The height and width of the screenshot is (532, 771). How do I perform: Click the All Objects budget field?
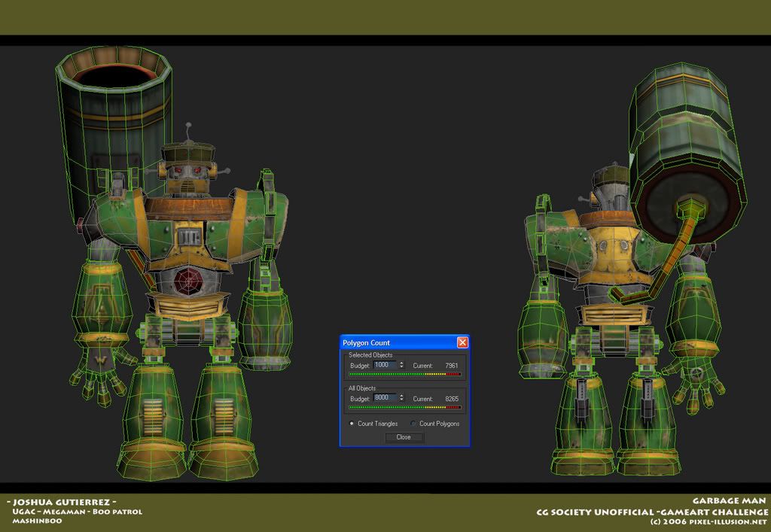tap(384, 397)
